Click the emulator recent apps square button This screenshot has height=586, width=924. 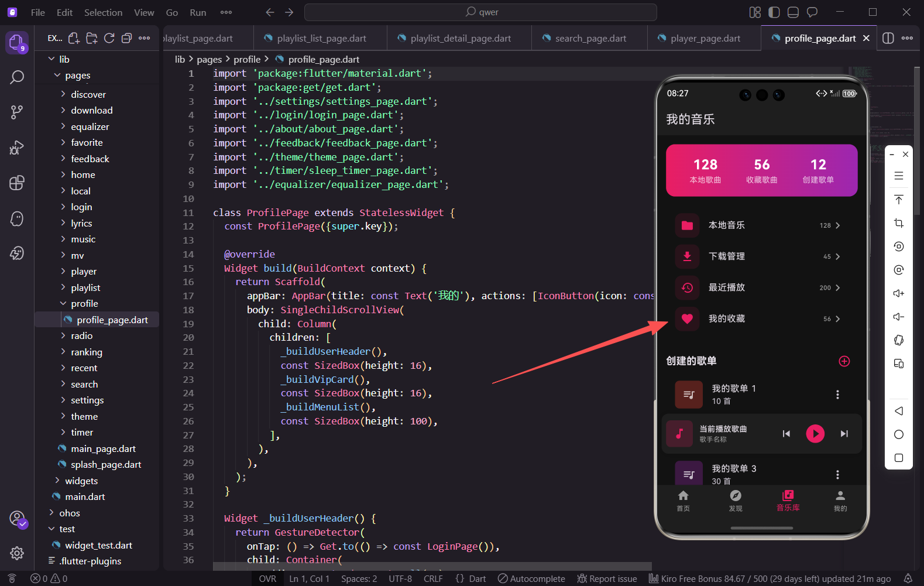click(899, 458)
